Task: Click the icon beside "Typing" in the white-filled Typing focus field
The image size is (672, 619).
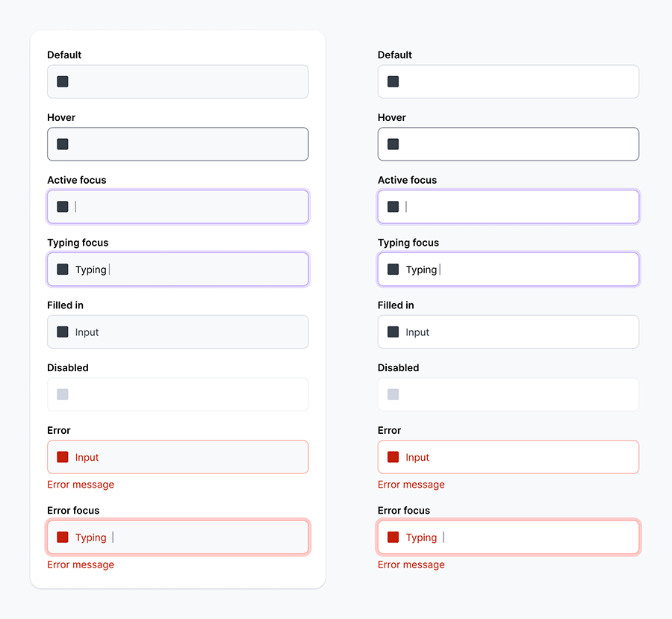Action: (393, 270)
